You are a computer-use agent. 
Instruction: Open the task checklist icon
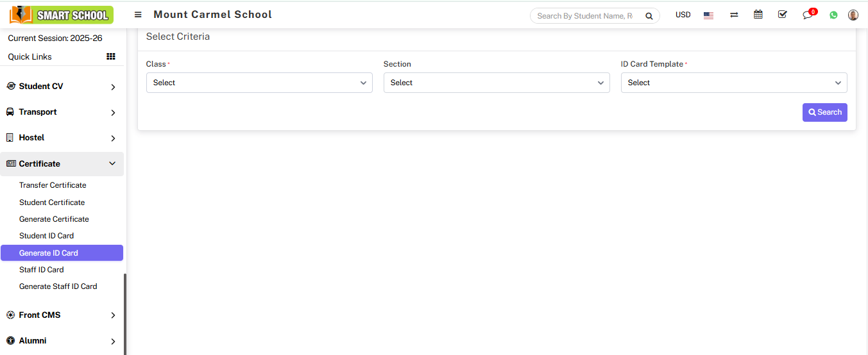782,15
